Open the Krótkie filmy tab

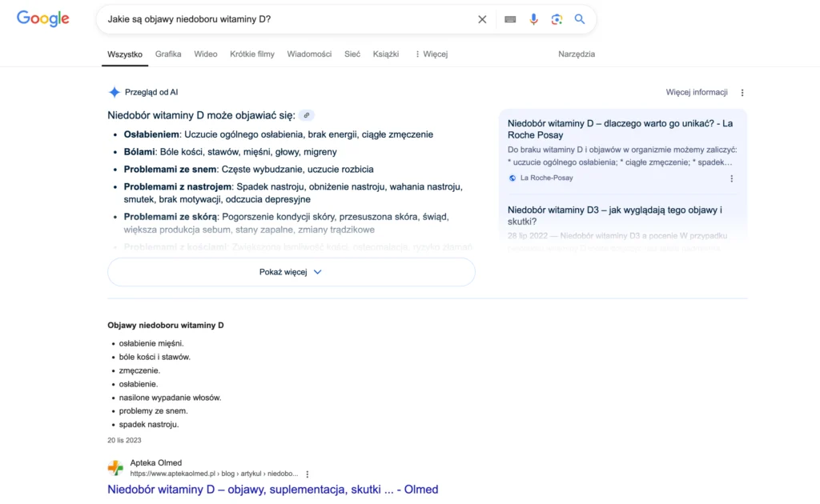pyautogui.click(x=252, y=54)
